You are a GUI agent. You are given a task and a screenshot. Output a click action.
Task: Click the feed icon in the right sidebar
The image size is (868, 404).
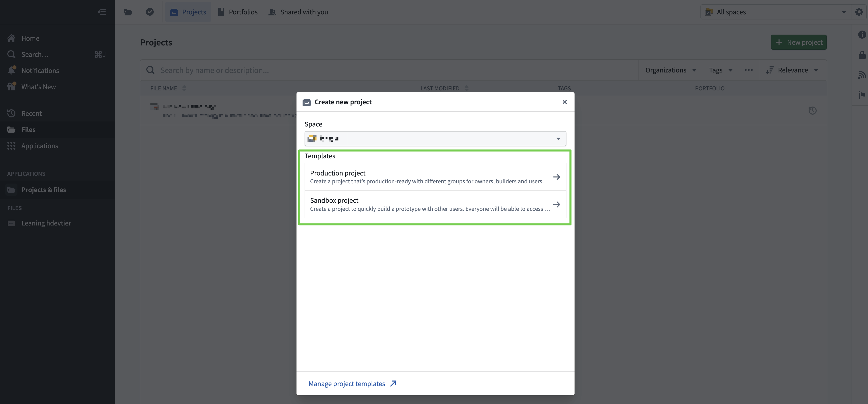862,75
